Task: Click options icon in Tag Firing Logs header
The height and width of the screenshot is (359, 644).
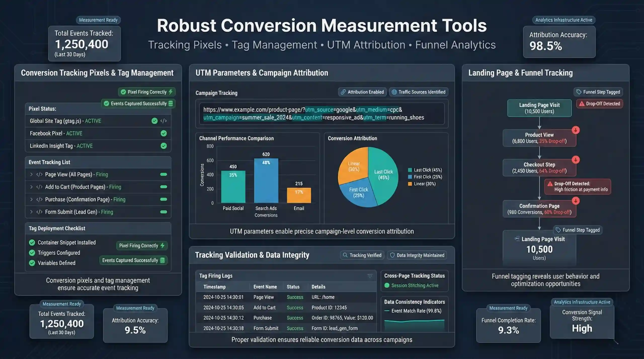Action: point(370,276)
